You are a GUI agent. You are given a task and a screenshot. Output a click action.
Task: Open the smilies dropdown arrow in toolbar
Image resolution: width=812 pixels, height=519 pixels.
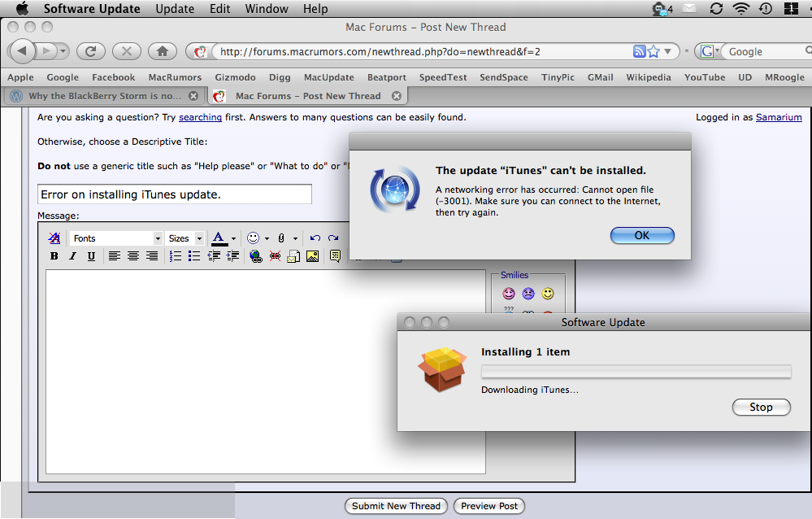pyautogui.click(x=267, y=238)
